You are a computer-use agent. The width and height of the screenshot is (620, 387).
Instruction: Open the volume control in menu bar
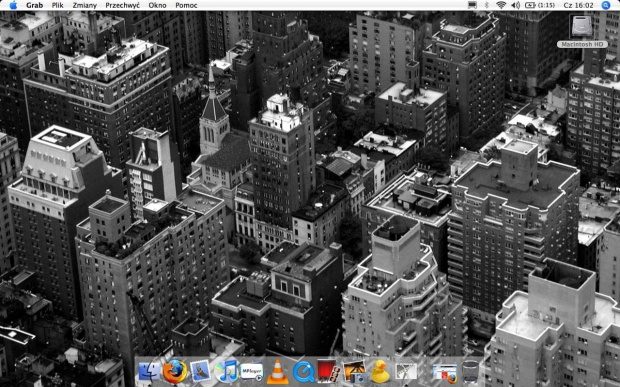click(516, 5)
